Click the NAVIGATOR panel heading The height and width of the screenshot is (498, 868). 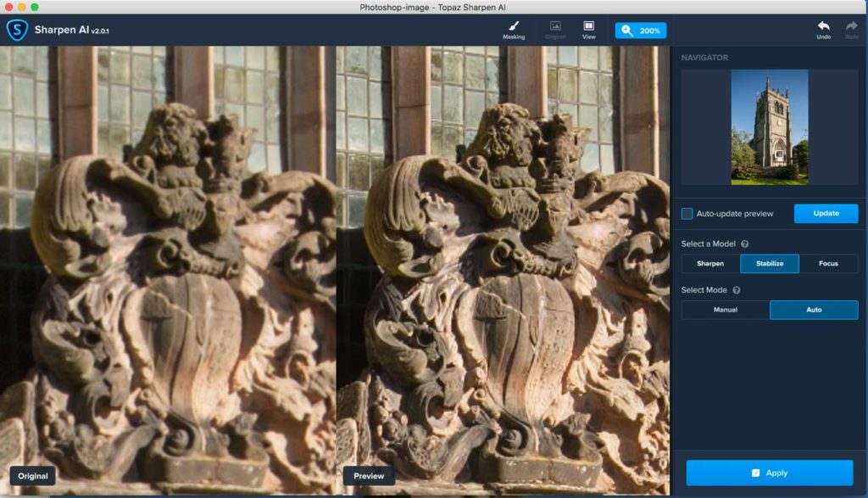(704, 58)
